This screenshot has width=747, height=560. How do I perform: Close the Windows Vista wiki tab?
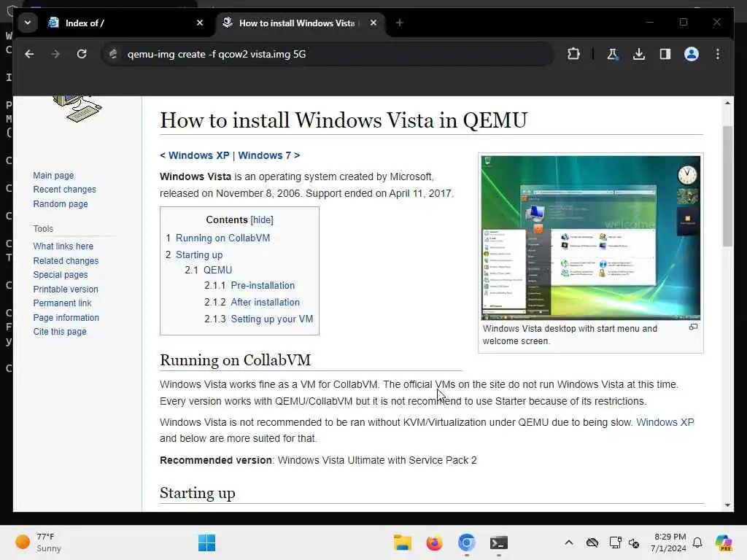click(x=373, y=23)
